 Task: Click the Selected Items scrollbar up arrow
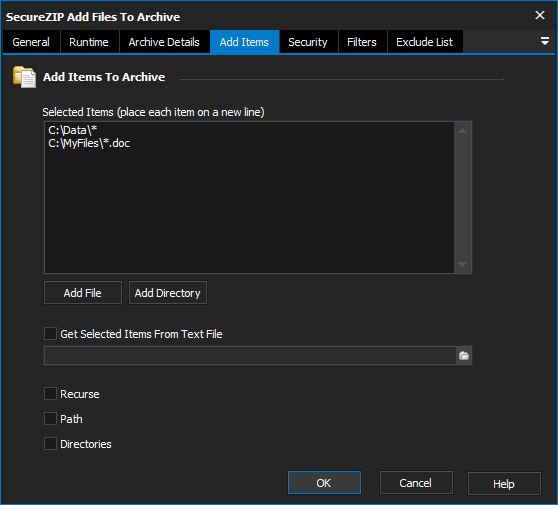click(463, 131)
